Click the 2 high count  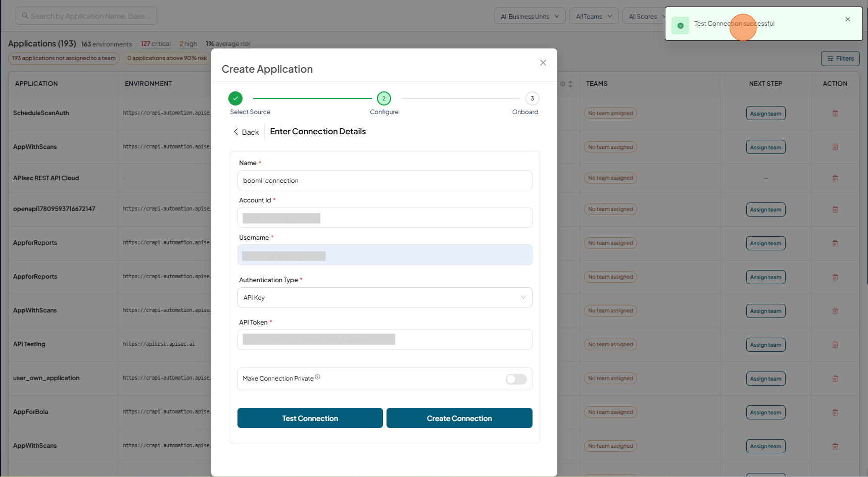coord(188,44)
